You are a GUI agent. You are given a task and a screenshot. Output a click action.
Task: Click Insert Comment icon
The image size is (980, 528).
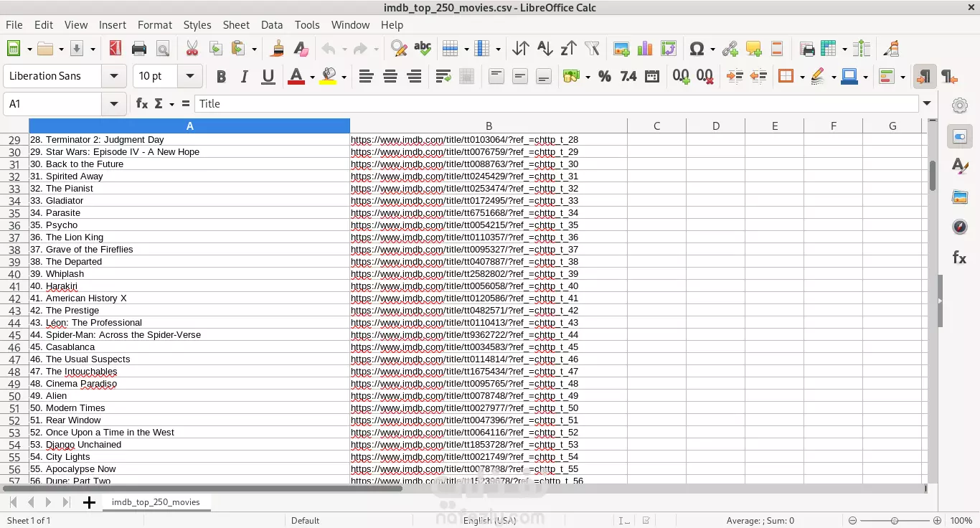coord(753,49)
